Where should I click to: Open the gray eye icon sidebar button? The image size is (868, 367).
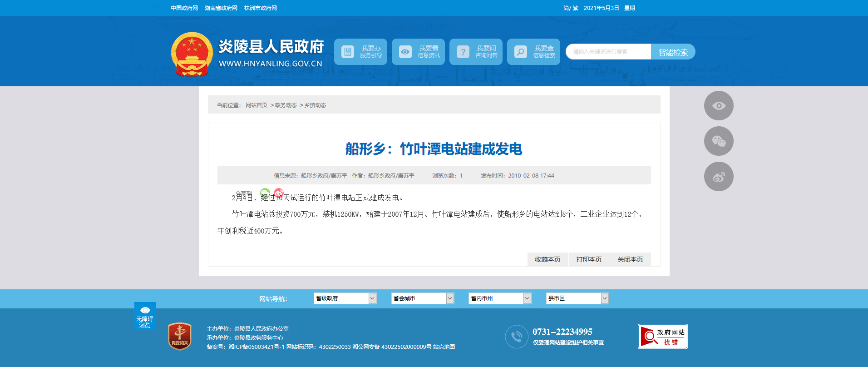[718, 106]
